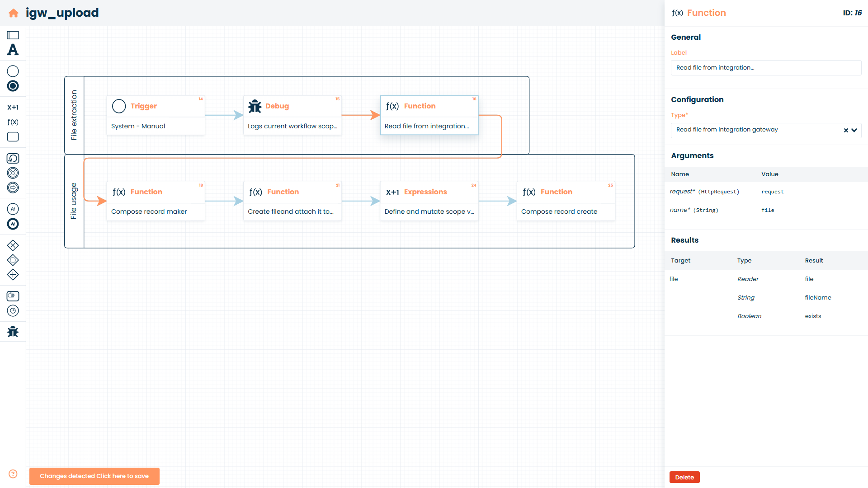
Task: Click the Label input field
Action: (x=766, y=68)
